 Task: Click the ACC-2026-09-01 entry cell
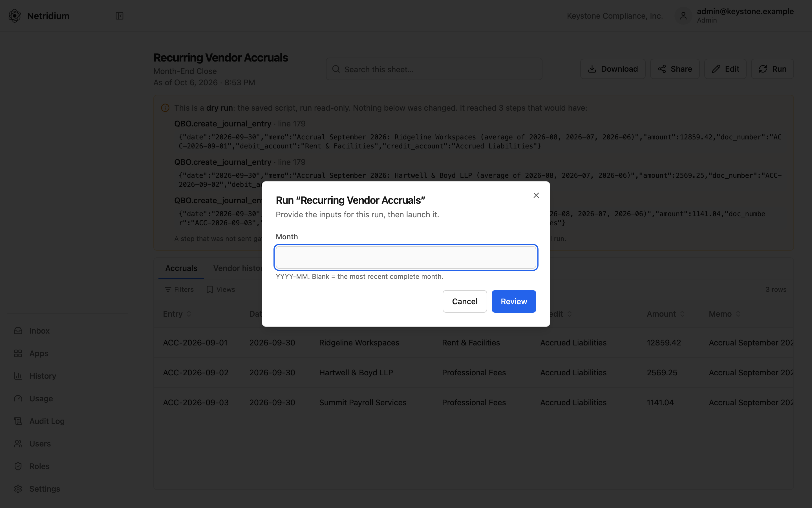pos(195,343)
